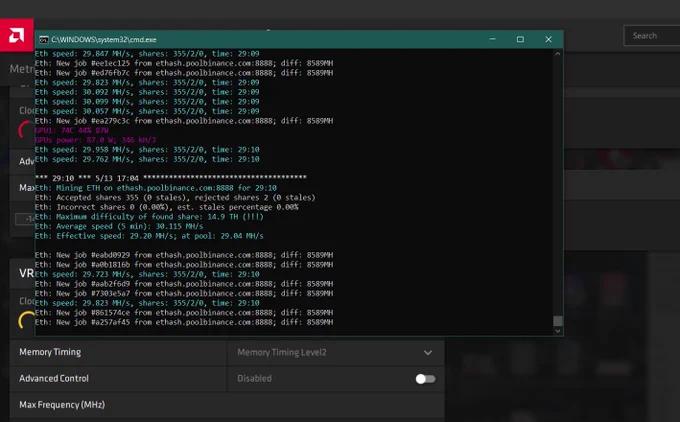Click the 'Effective speed: 29.20 MH/s' line
This screenshot has height=422, width=680.
tap(149, 236)
